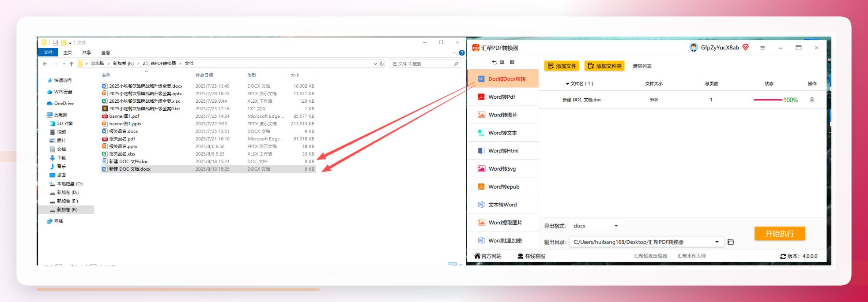Open 本地磁盘 (C:) drive
The width and height of the screenshot is (868, 302).
[66, 184]
